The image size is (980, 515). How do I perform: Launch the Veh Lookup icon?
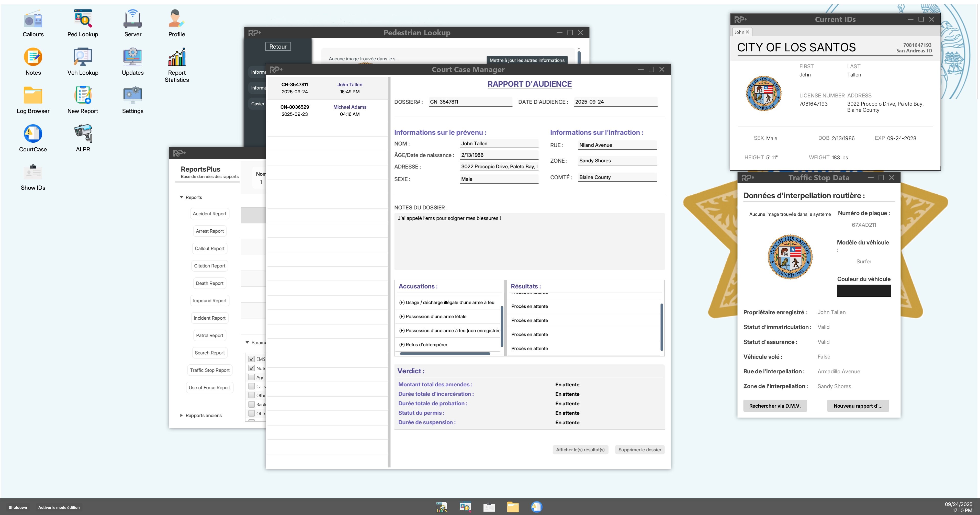click(x=83, y=58)
